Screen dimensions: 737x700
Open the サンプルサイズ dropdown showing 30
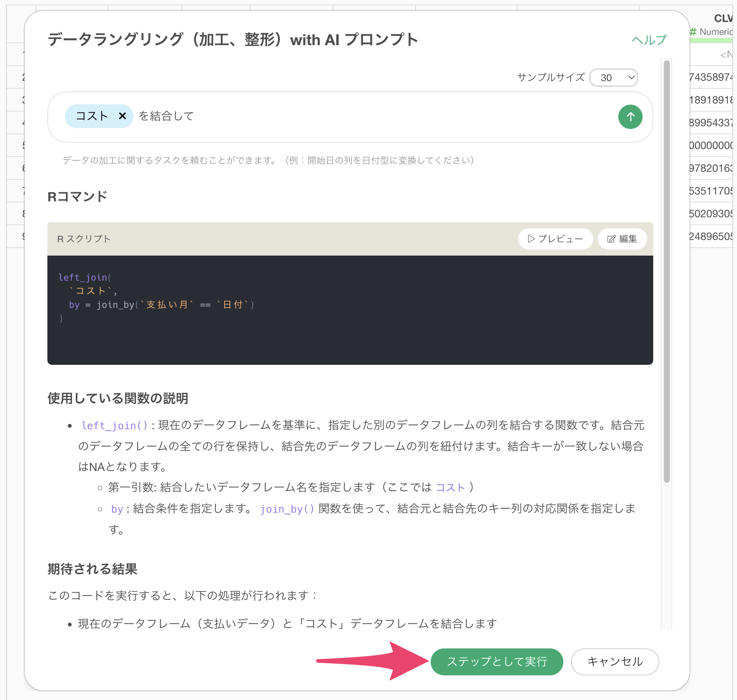[x=613, y=77]
